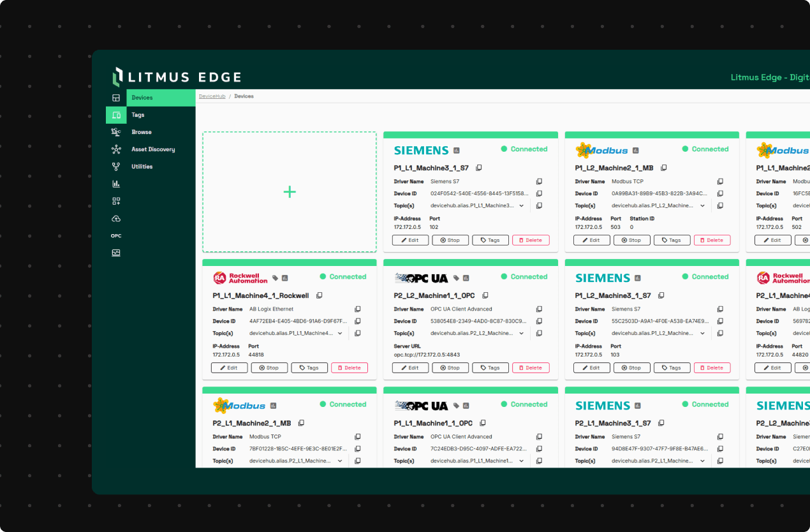Open the apps grid-plus sidebar icon
810x532 pixels.
click(x=116, y=201)
